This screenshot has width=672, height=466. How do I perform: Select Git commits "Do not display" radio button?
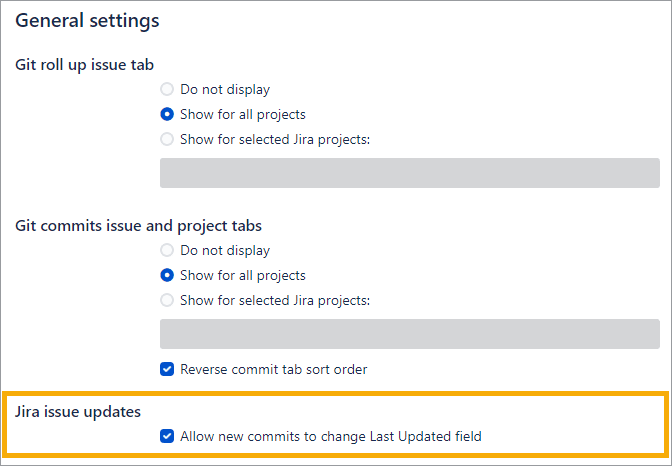(x=167, y=251)
